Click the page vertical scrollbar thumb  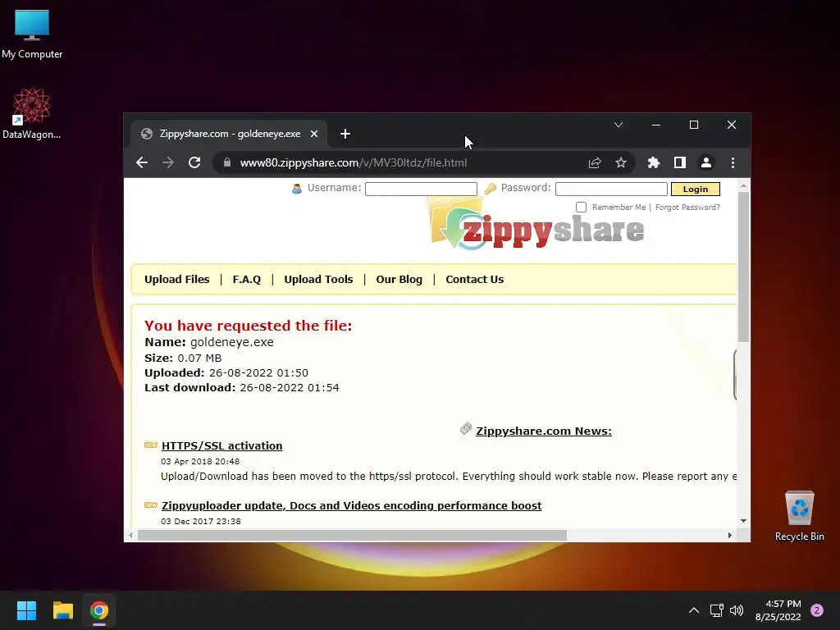click(x=743, y=267)
